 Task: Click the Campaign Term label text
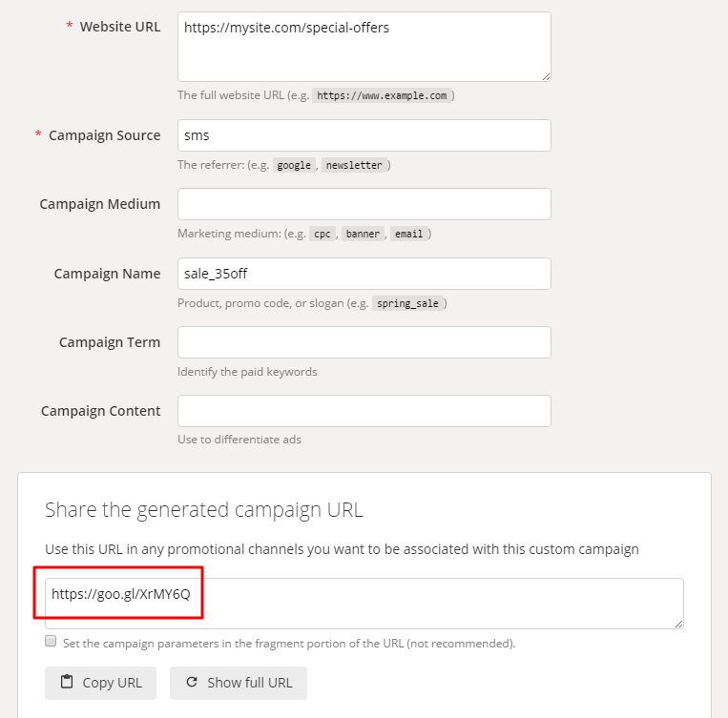(x=110, y=342)
